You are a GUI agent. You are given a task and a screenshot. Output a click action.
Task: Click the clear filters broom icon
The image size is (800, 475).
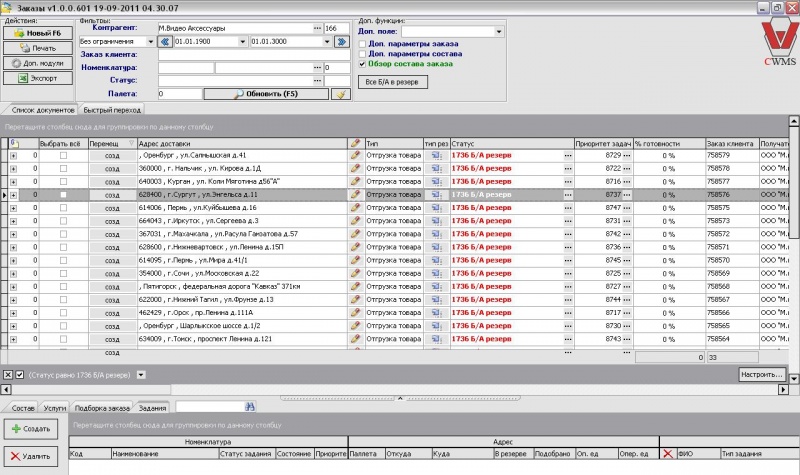coord(340,94)
